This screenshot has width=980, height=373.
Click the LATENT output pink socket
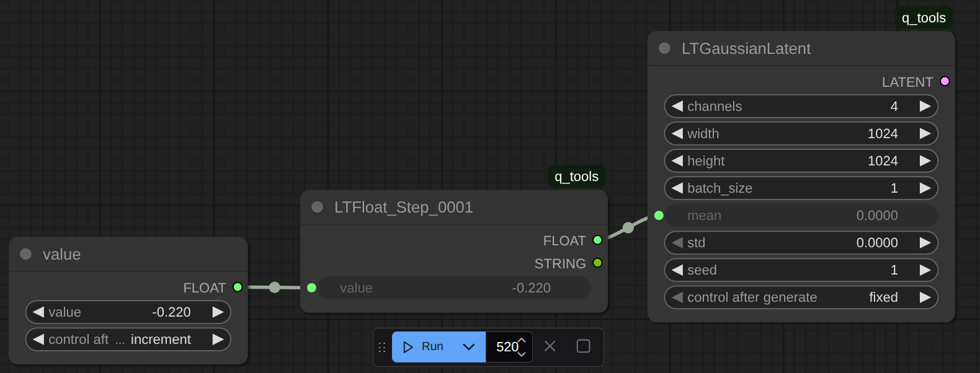945,81
